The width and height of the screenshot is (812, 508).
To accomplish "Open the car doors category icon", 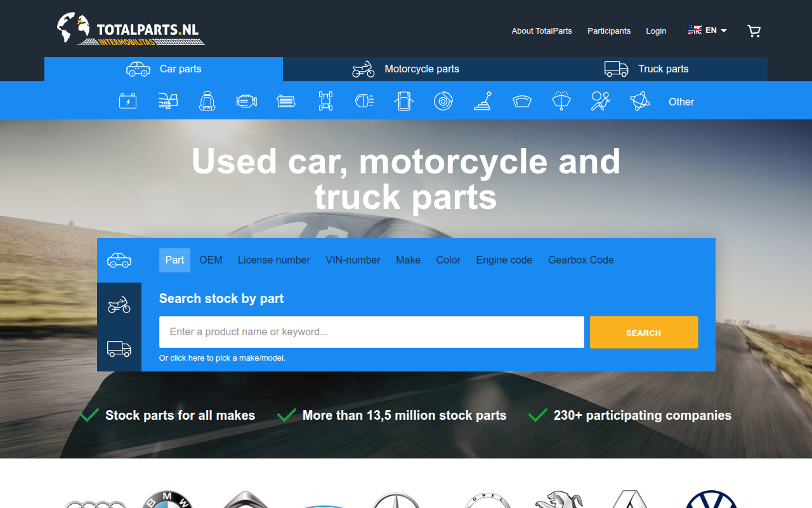I will 404,101.
